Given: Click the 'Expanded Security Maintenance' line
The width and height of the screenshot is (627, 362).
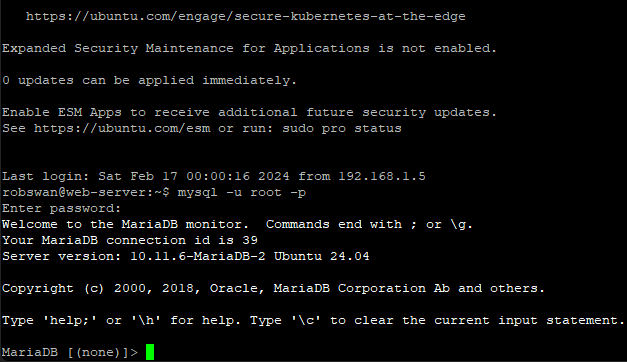Looking at the screenshot, I should click(x=250, y=48).
